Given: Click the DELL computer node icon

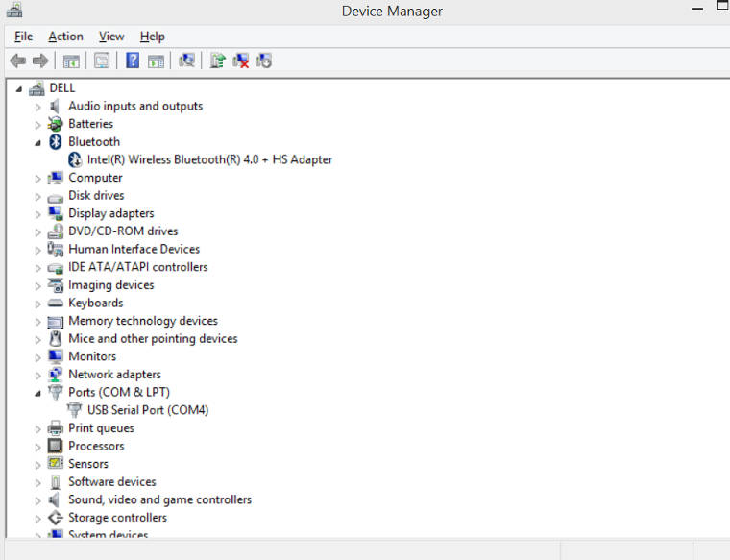Looking at the screenshot, I should [x=36, y=88].
